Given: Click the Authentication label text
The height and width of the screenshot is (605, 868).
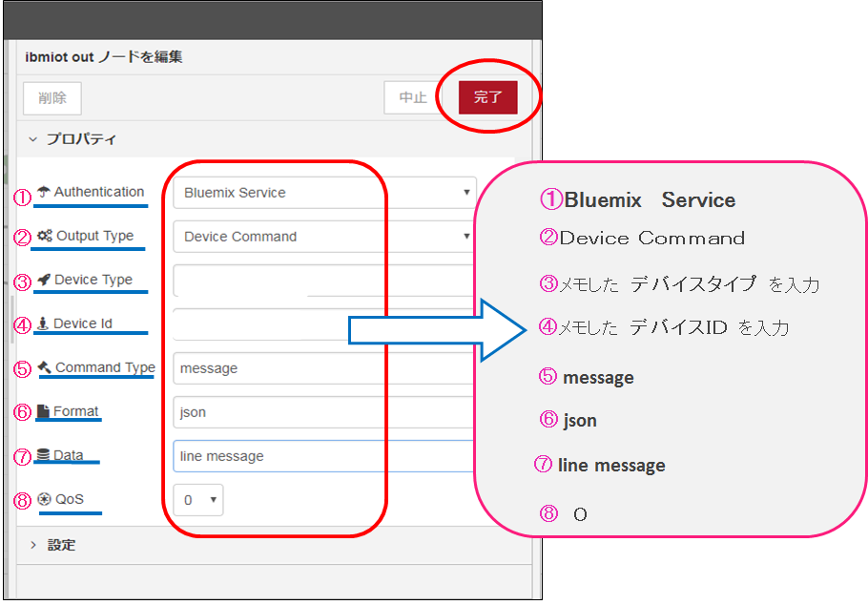Looking at the screenshot, I should [99, 192].
